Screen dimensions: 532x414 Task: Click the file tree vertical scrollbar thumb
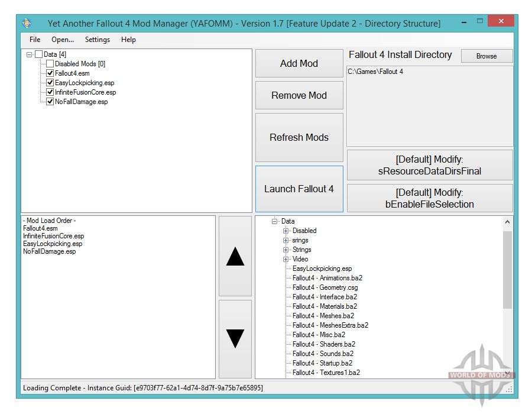[x=507, y=270]
